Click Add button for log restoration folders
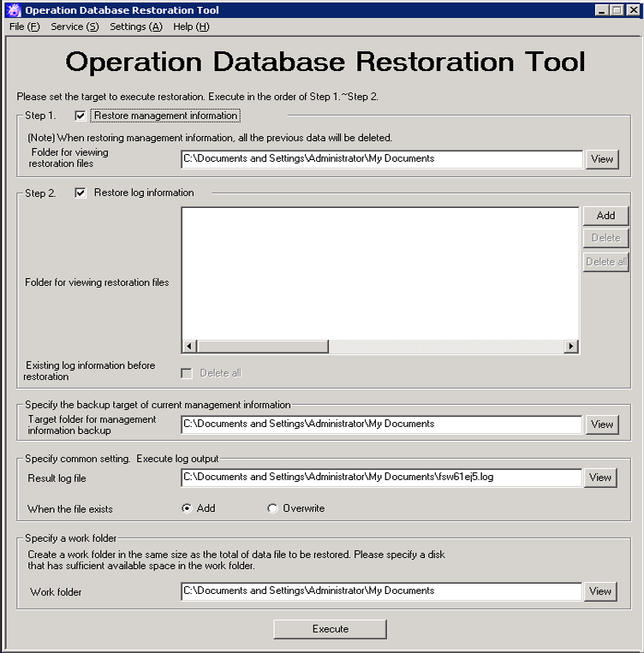Image resolution: width=644 pixels, height=653 pixels. click(605, 216)
